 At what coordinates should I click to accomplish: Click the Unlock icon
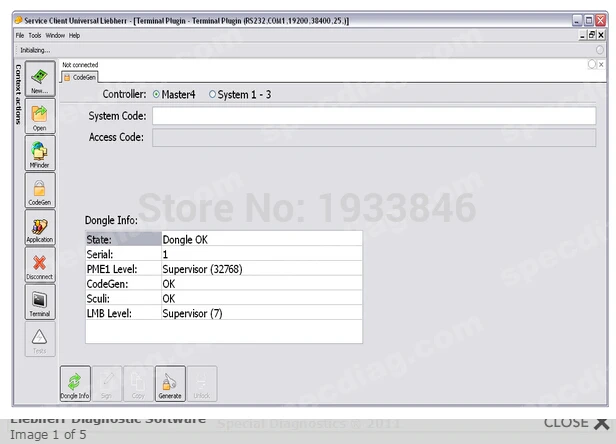coord(202,383)
